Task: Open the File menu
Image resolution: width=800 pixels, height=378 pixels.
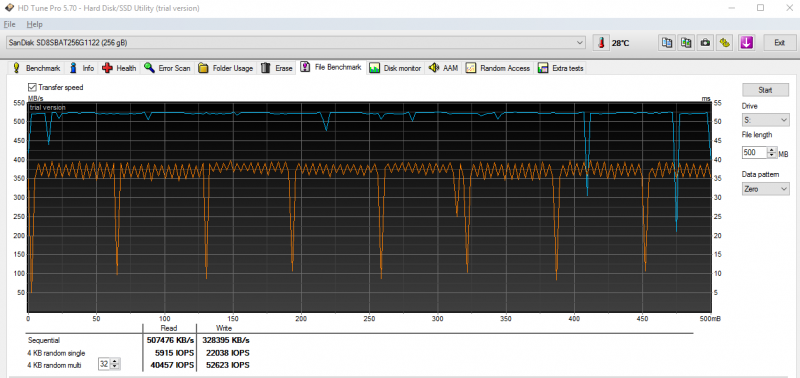Action: tap(9, 24)
